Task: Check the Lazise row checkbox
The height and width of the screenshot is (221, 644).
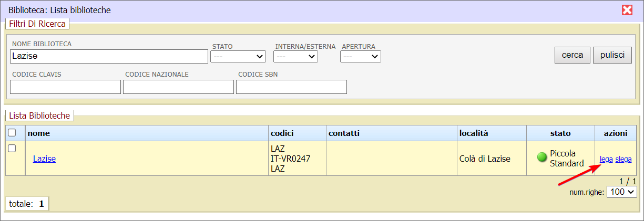Action: [12, 149]
